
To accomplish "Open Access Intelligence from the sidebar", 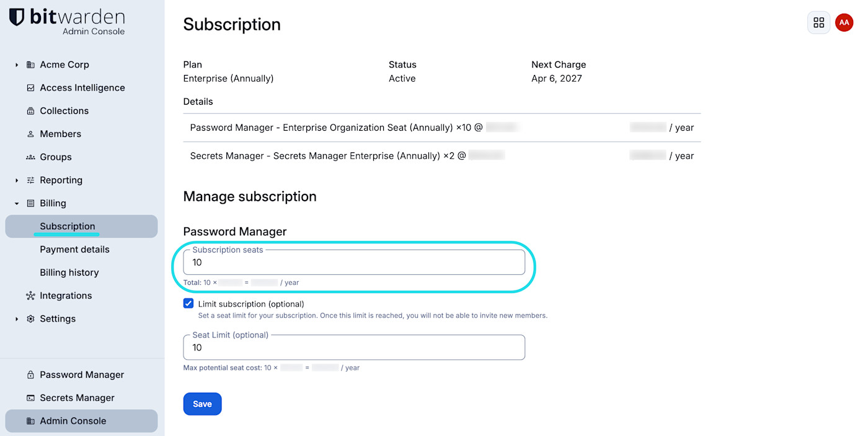I will 30,87.
